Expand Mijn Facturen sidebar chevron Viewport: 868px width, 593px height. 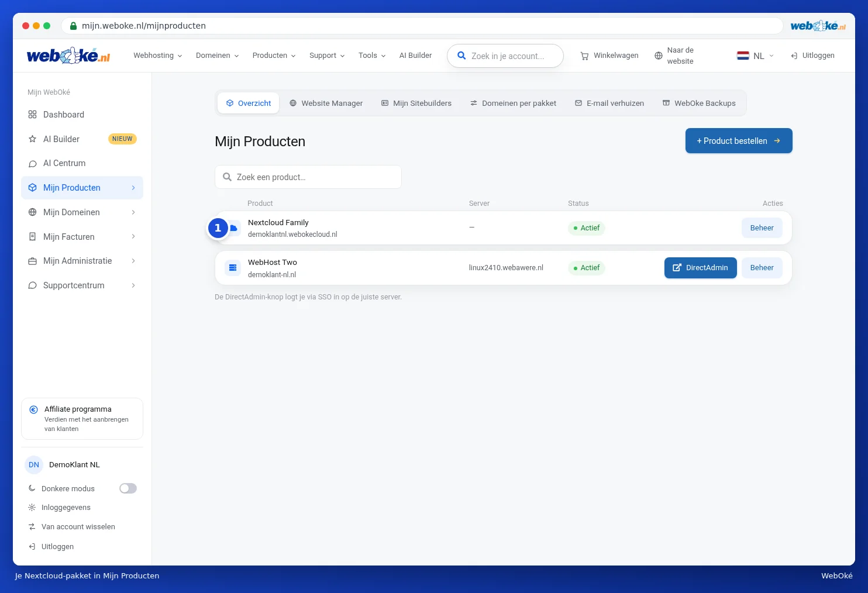coord(133,237)
